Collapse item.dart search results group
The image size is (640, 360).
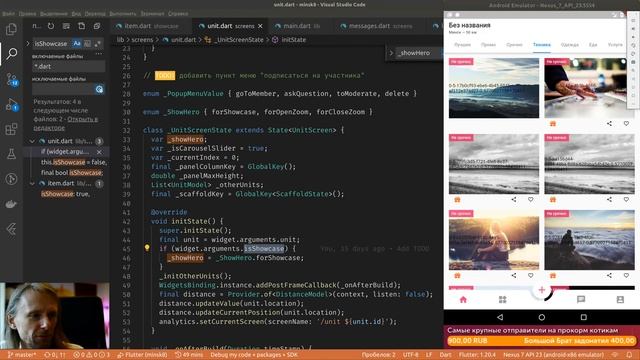[32, 184]
